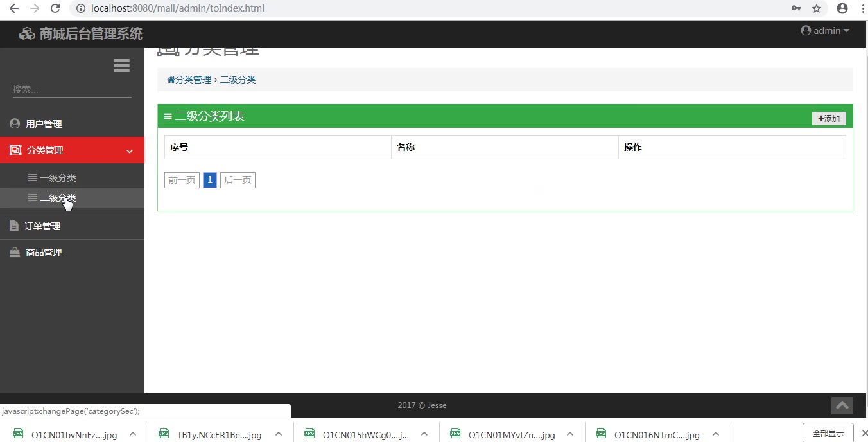This screenshot has height=442, width=868.
Task: Reload the page with refresh icon
Action: point(55,8)
